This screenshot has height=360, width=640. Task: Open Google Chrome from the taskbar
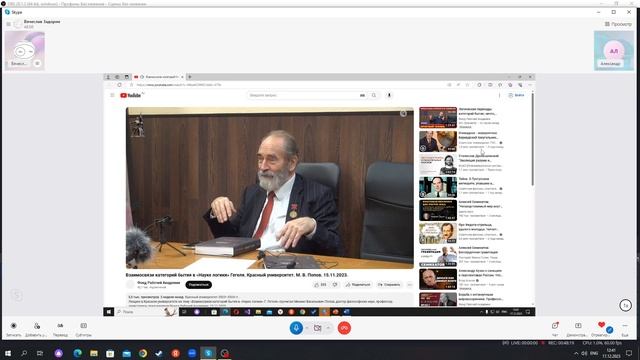[143, 353]
